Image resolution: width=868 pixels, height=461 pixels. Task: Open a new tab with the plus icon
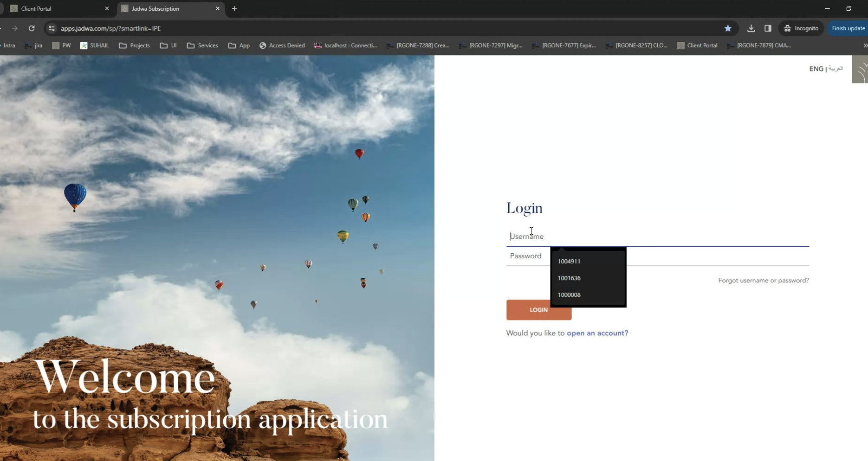pyautogui.click(x=234, y=8)
